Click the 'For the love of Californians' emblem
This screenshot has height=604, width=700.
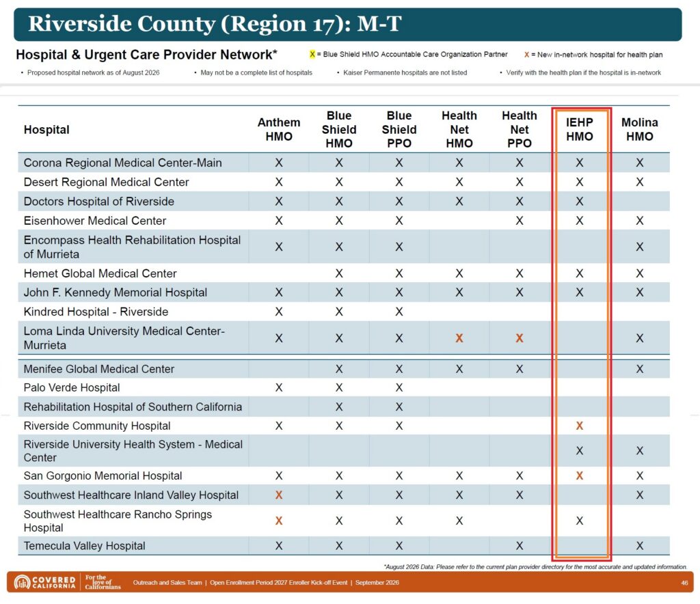coord(103,582)
